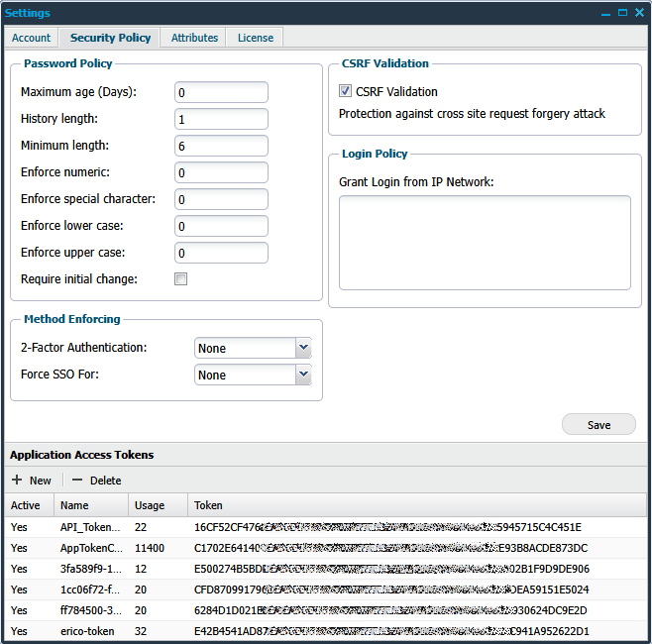Open the Attributes tab
Image resolution: width=652 pixels, height=644 pixels.
point(194,38)
